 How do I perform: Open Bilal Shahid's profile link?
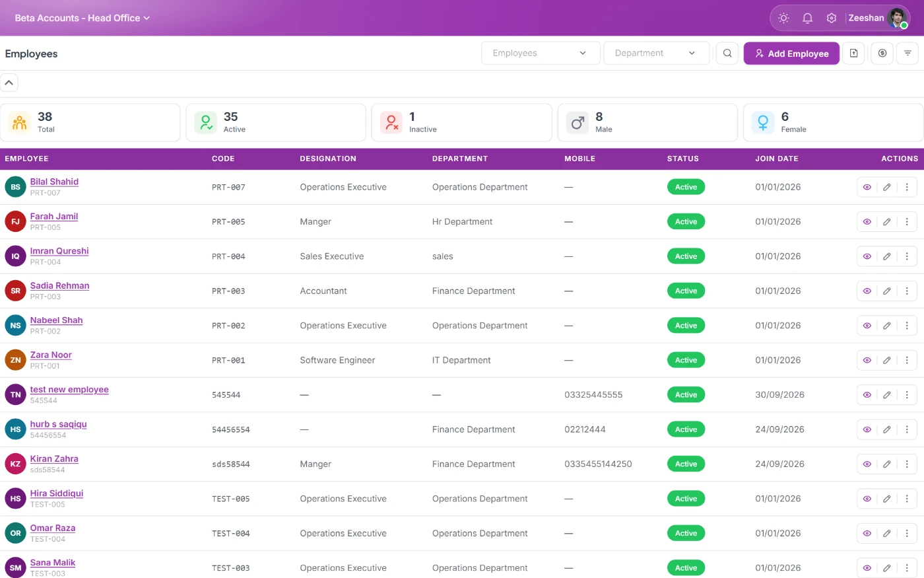click(54, 182)
